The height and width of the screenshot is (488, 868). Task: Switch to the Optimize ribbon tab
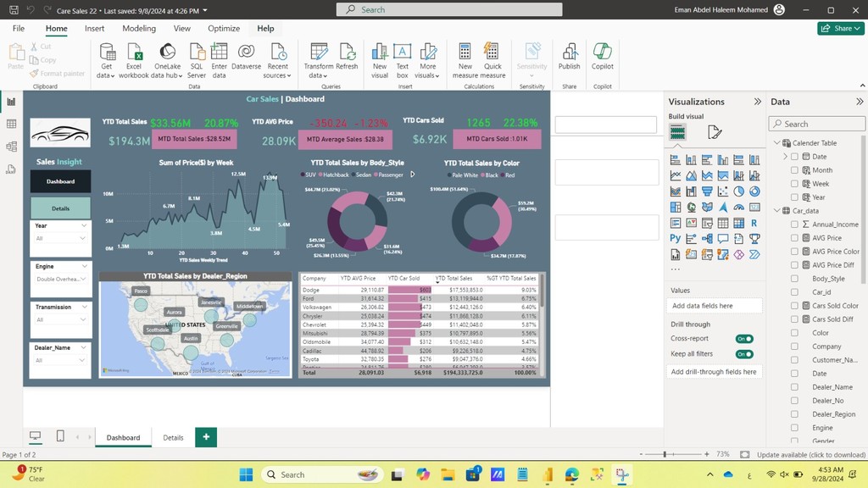[x=224, y=28]
